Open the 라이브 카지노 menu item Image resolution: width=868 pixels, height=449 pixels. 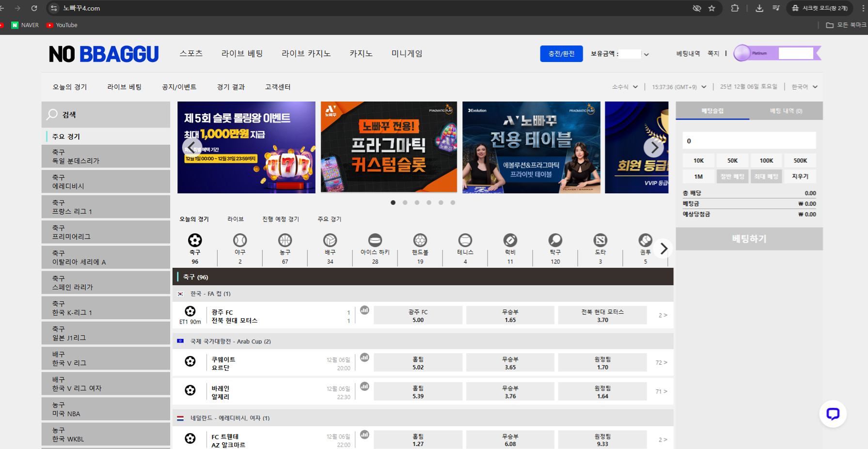[x=306, y=53]
